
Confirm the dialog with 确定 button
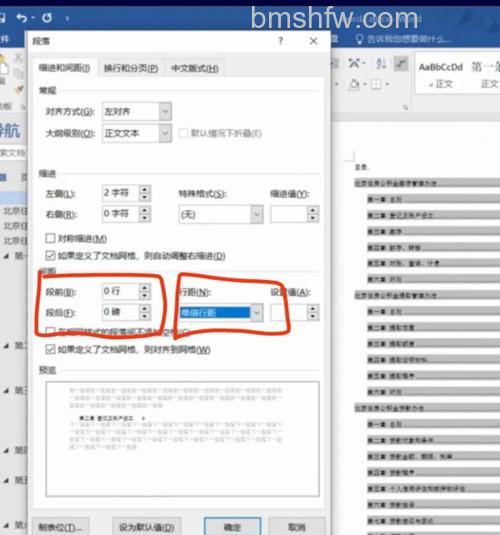232,526
